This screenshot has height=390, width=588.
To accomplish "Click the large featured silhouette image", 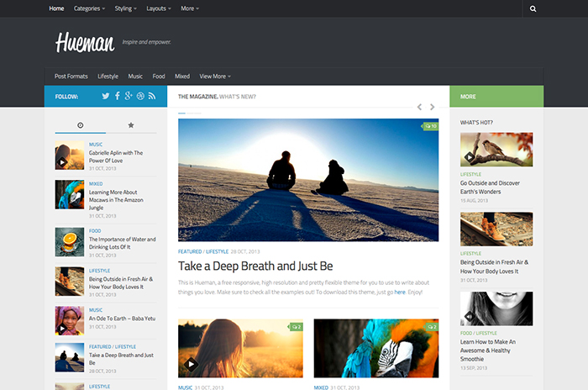I will pos(308,180).
